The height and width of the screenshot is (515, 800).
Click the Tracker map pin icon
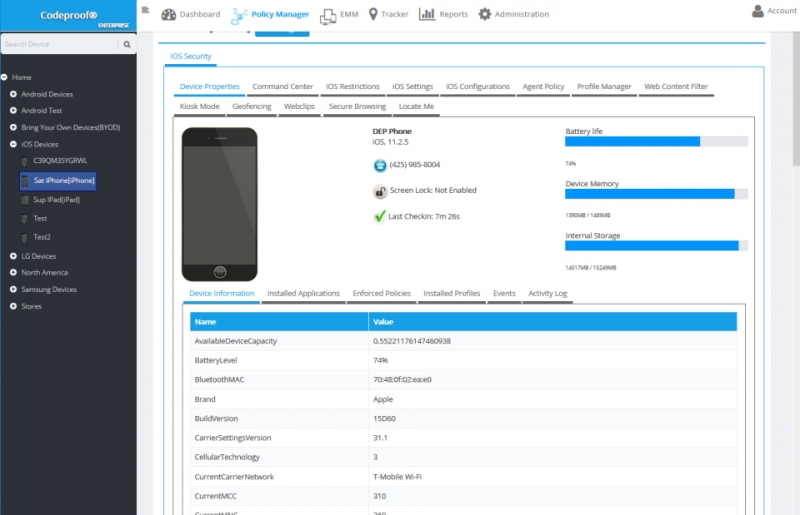pyautogui.click(x=373, y=14)
